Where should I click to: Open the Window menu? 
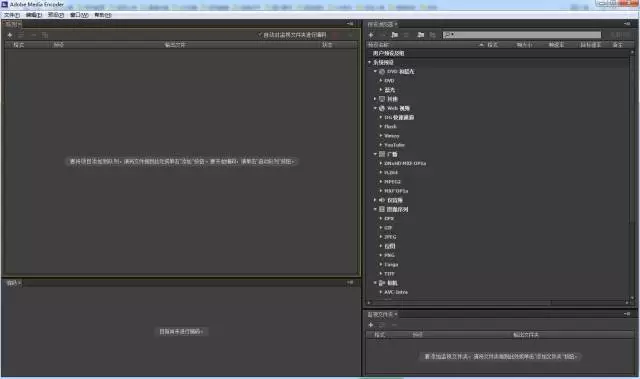pos(79,15)
